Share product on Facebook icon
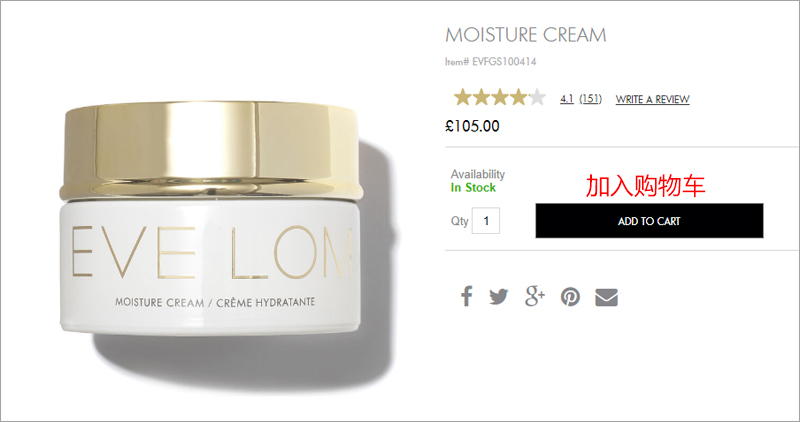Image resolution: width=800 pixels, height=422 pixels. 466,296
